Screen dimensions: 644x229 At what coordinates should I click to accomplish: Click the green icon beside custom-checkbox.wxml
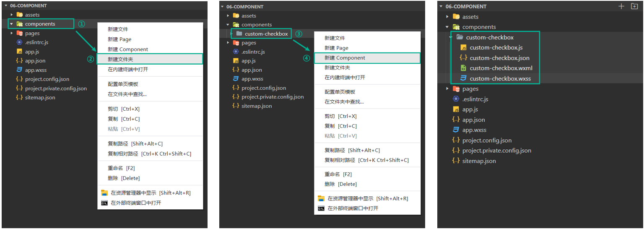[463, 68]
